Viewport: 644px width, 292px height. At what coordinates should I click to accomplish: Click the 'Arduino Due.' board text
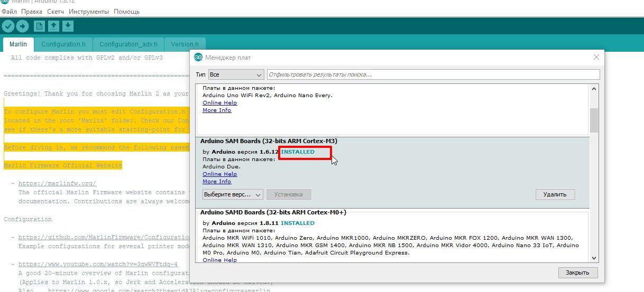pos(222,166)
